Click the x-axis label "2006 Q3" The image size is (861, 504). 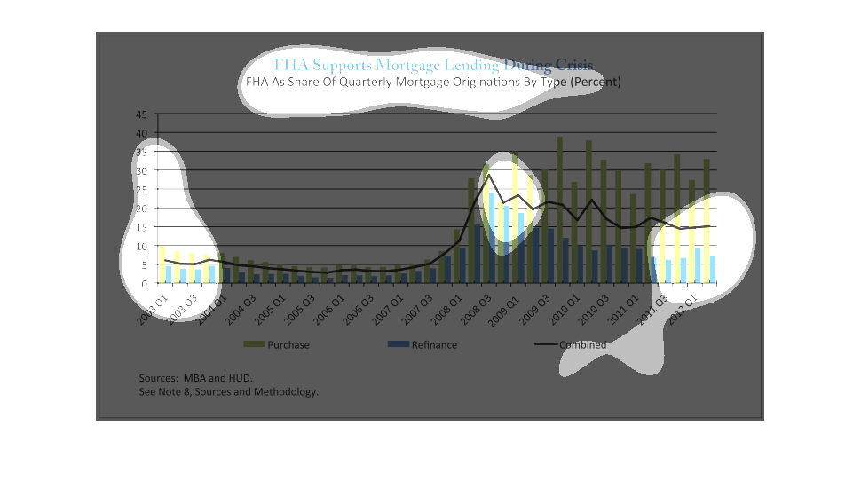click(x=359, y=311)
